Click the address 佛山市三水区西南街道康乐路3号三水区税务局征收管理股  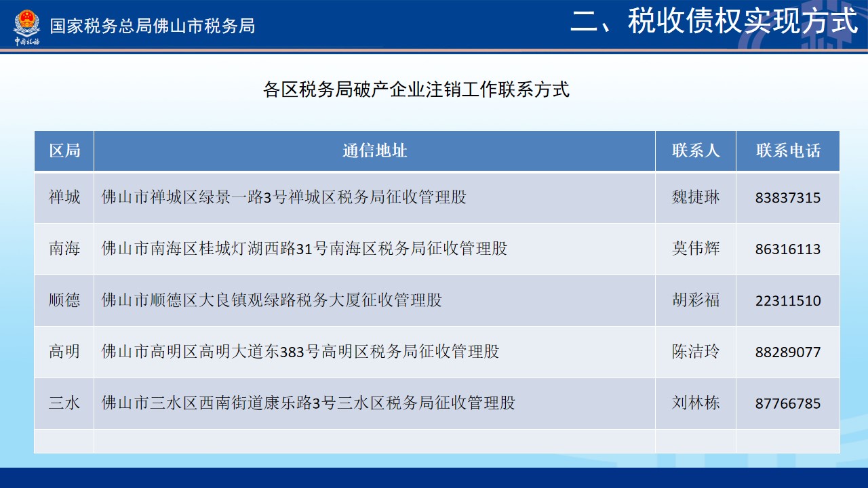309,403
